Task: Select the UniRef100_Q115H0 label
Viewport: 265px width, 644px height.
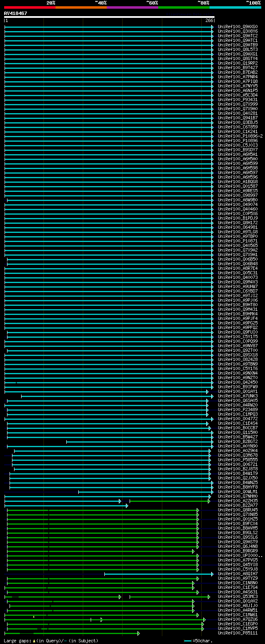Action: (x=238, y=432)
